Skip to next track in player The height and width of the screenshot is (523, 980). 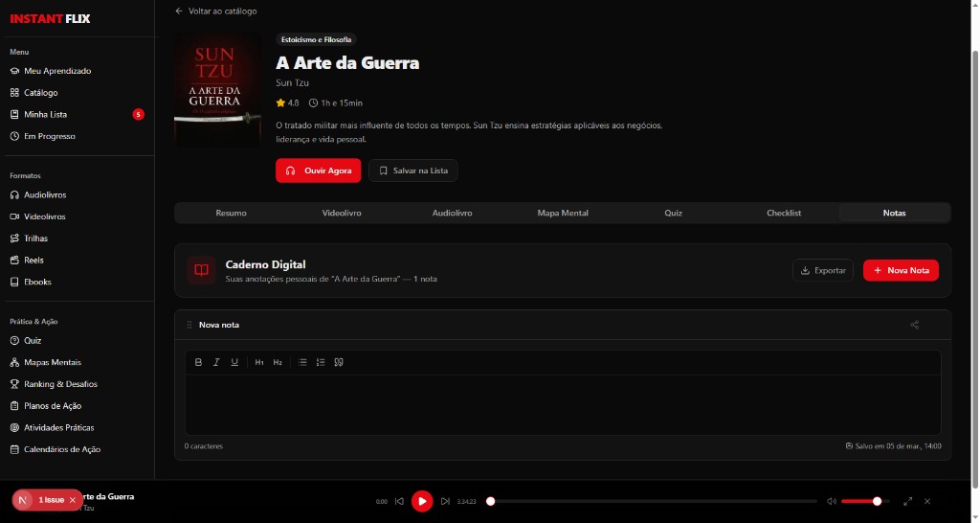(x=445, y=501)
